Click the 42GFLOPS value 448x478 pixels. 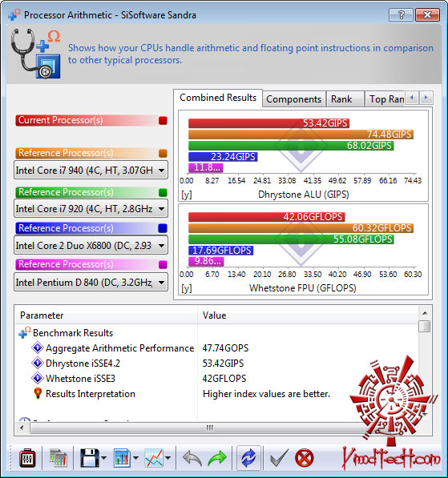click(224, 379)
